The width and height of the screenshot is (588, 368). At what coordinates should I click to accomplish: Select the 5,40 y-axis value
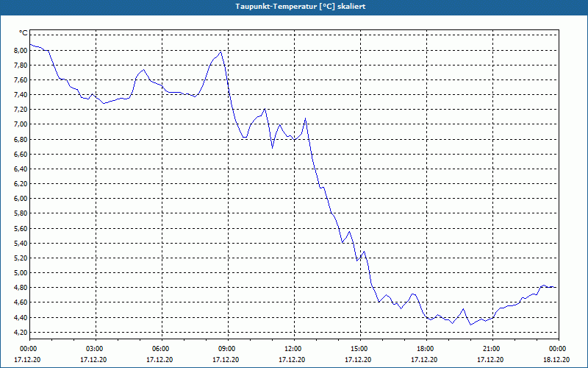point(21,243)
